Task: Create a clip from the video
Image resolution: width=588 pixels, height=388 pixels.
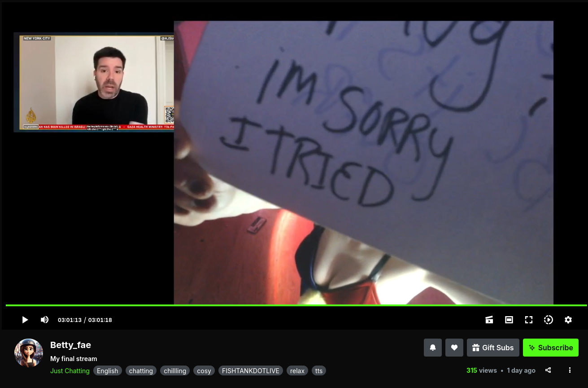Action: tap(489, 320)
